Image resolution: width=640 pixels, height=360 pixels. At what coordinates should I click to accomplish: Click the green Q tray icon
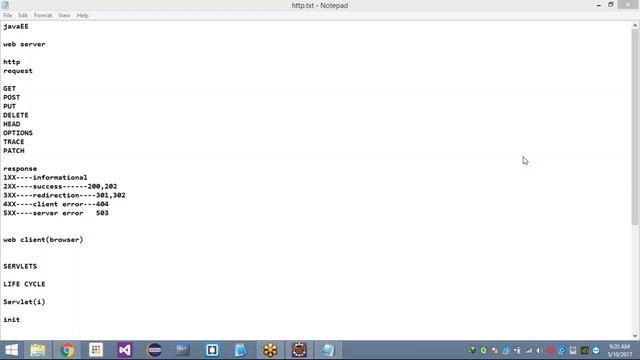(x=483, y=351)
